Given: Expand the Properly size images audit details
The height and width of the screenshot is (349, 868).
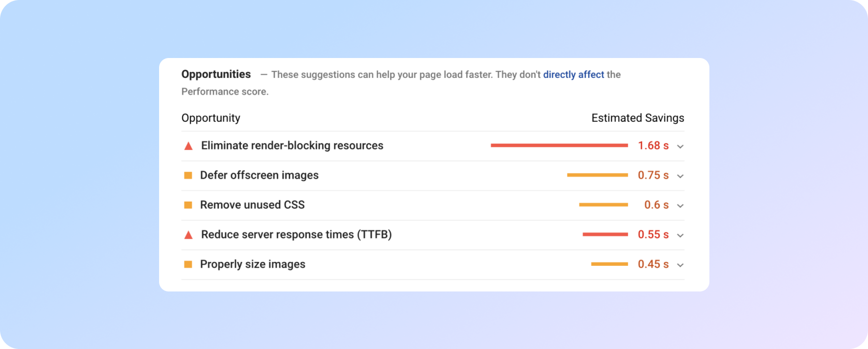Looking at the screenshot, I should tap(680, 264).
